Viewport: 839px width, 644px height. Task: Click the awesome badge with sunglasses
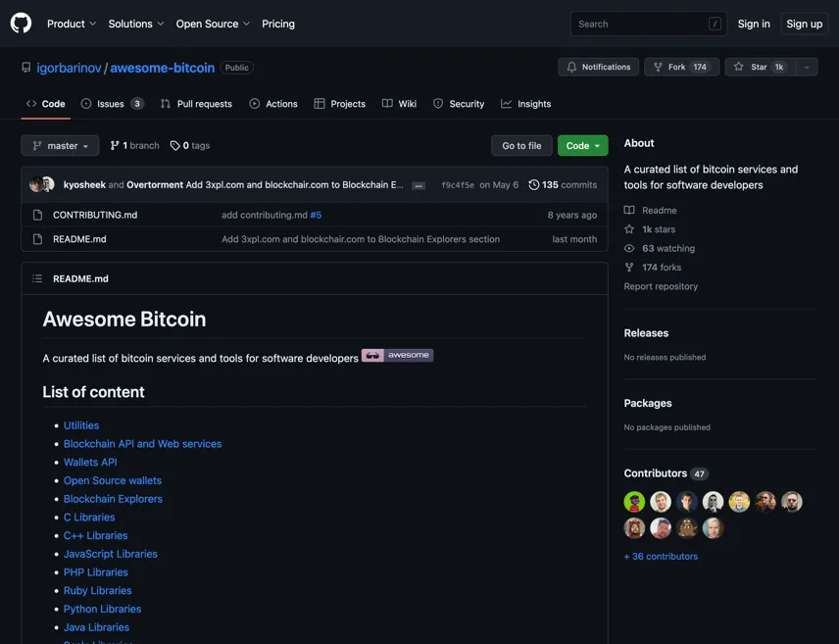click(x=398, y=356)
